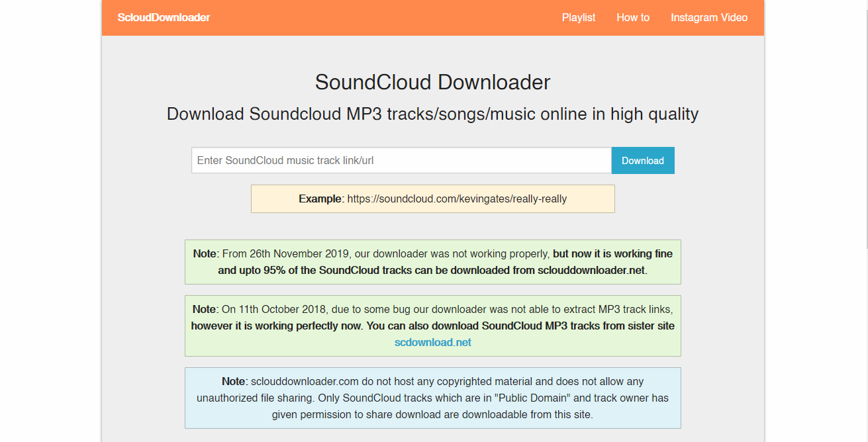Screen dimensions: 868x442
Task: Open the ScloudDownloader home logo link
Action: pyautogui.click(x=164, y=17)
